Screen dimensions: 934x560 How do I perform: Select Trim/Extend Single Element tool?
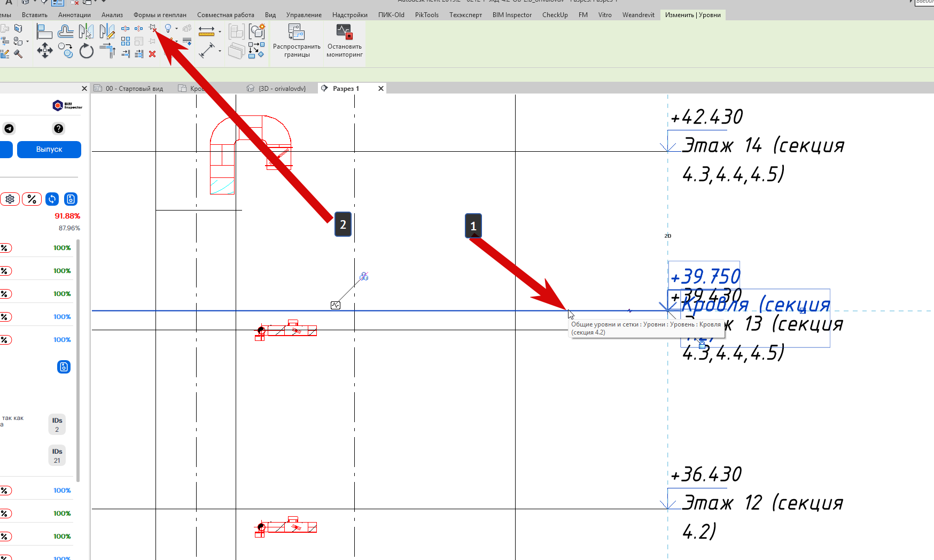coord(126,53)
